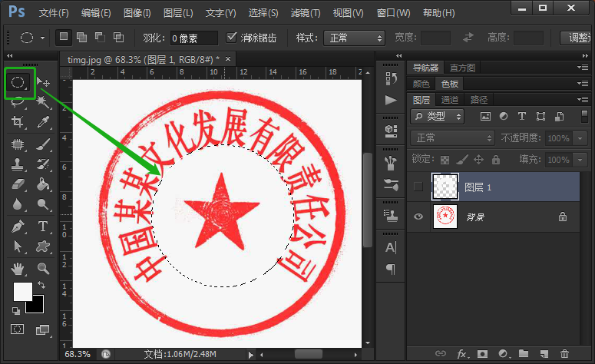Select the Horizontal Type tool
Viewport: 595px width, 364px height.
coord(43,227)
